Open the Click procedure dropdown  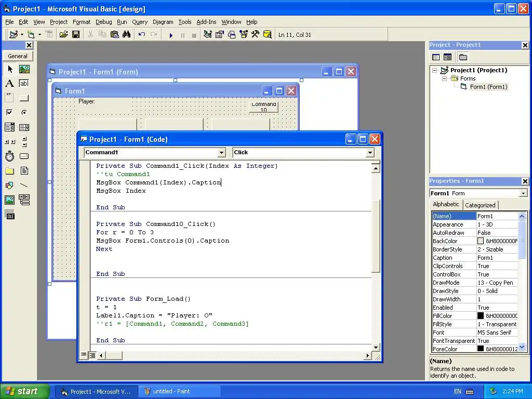point(370,153)
